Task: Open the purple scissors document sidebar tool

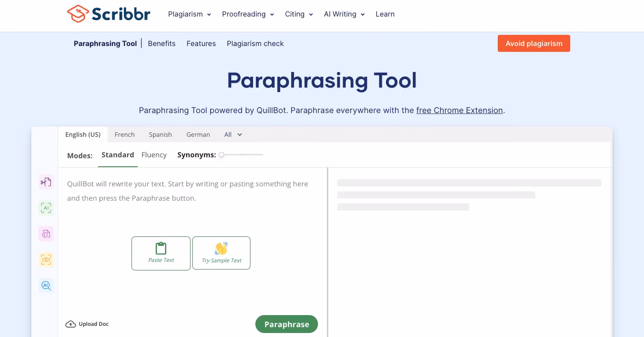Action: pos(46,182)
